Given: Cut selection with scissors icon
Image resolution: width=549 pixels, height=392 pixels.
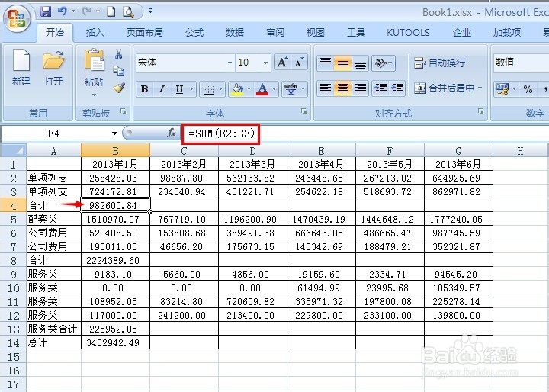Looking at the screenshot, I should coord(119,54).
